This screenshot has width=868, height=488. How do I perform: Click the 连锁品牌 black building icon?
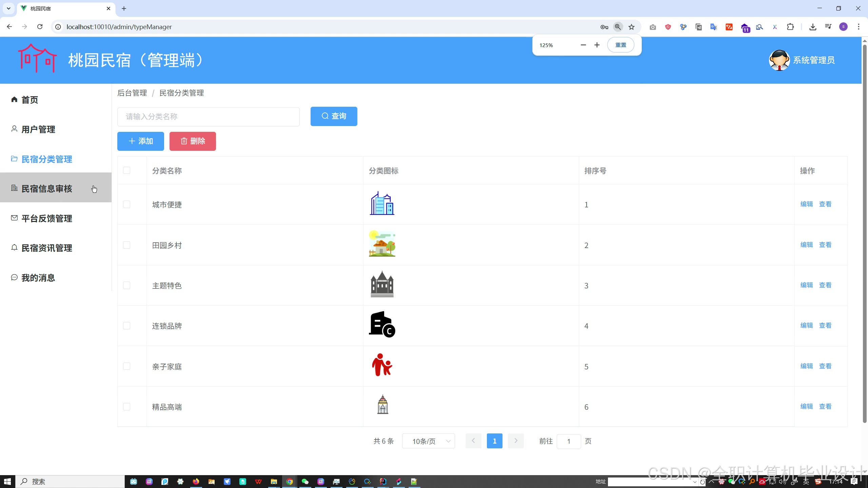click(382, 325)
